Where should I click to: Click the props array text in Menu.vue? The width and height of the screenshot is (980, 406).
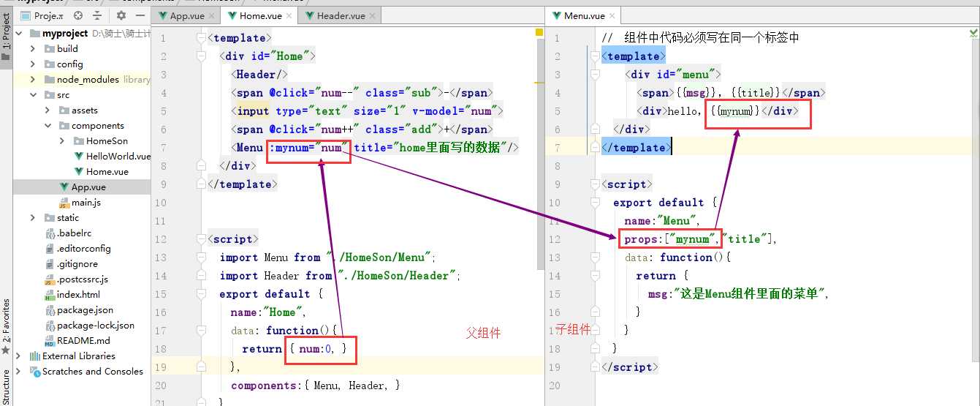pos(700,239)
